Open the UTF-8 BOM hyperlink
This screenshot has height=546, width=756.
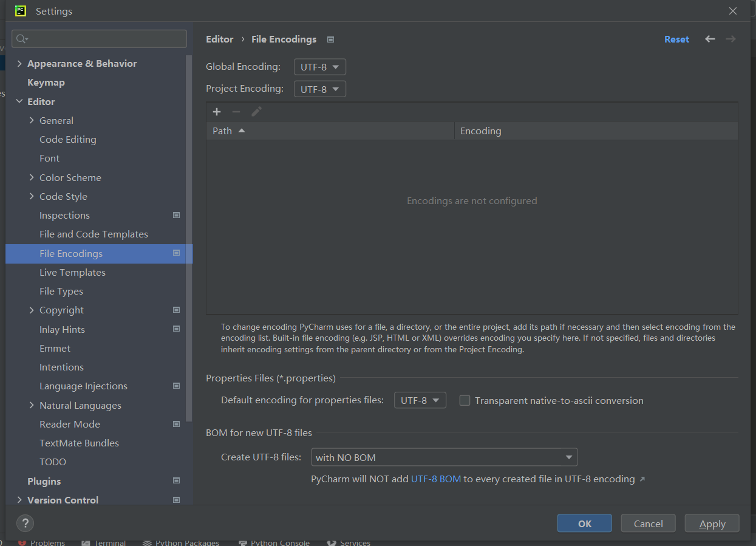click(x=436, y=479)
